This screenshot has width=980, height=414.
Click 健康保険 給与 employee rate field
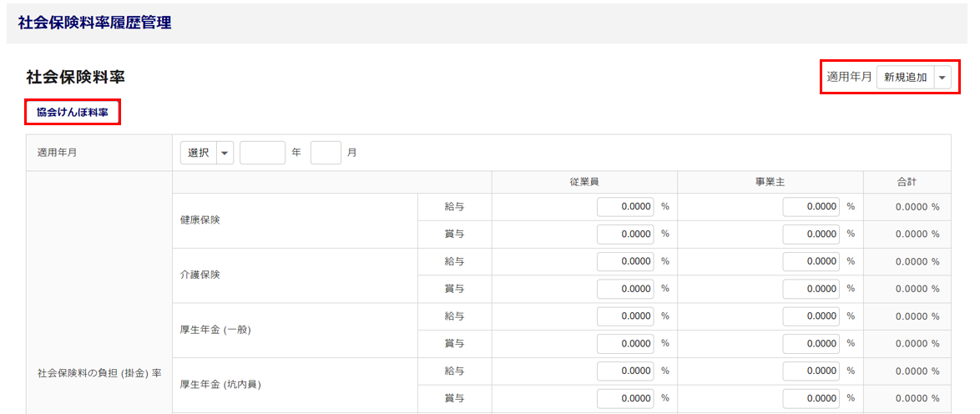click(x=625, y=206)
